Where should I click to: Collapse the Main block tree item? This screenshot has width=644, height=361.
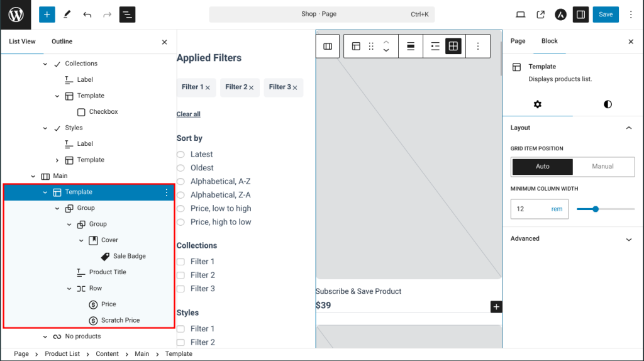[33, 176]
